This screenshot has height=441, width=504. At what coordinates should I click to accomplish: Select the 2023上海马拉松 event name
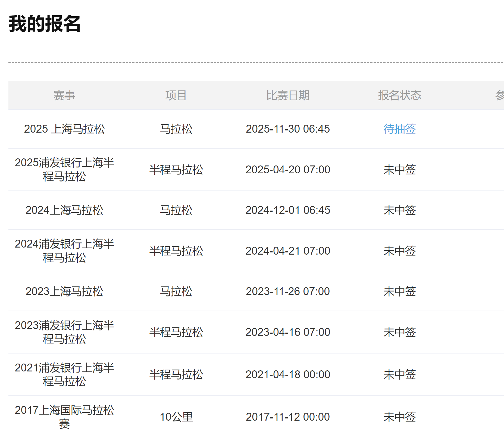click(64, 291)
